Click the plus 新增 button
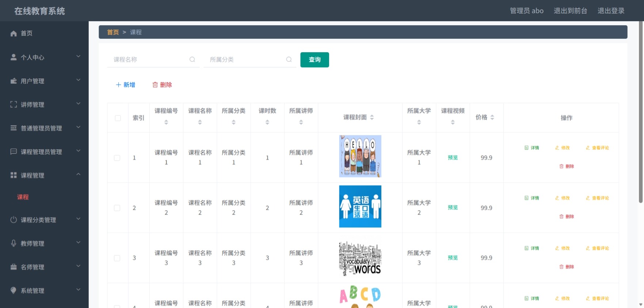Image resolution: width=644 pixels, height=308 pixels. (125, 85)
